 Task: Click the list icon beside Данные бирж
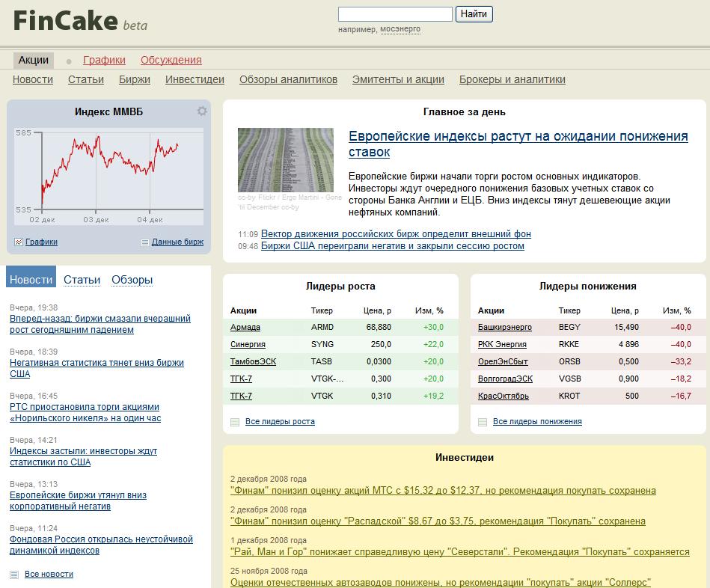[x=145, y=242]
